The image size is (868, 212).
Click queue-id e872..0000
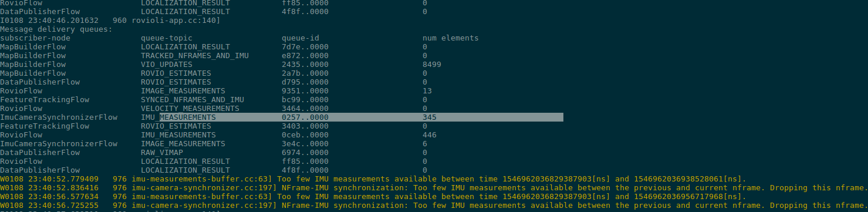(x=305, y=56)
